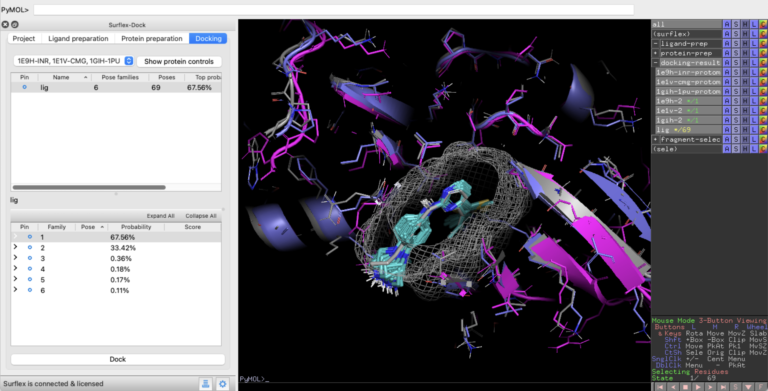Open Action menu for lig object
Viewport: 768px width, 391px height.
coord(727,130)
